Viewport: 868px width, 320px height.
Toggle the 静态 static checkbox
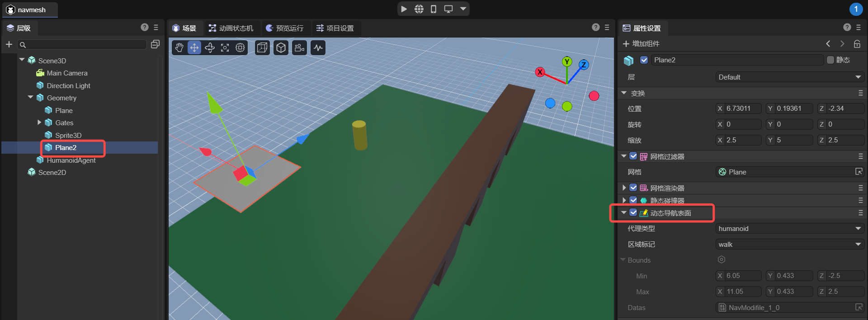(830, 60)
